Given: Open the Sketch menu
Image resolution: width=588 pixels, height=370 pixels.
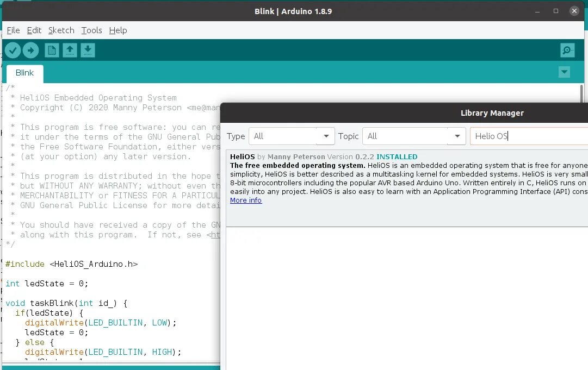Looking at the screenshot, I should [61, 30].
